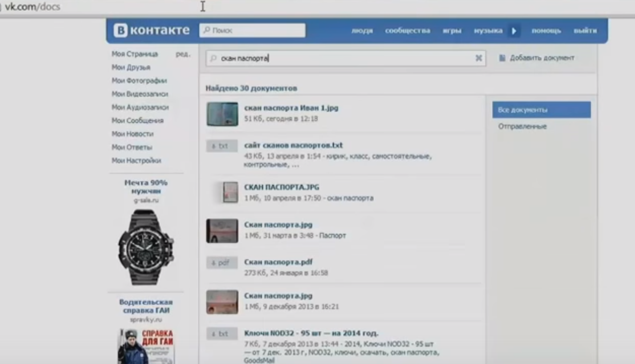Clear the document search with X icon
The height and width of the screenshot is (364, 635).
coord(478,58)
